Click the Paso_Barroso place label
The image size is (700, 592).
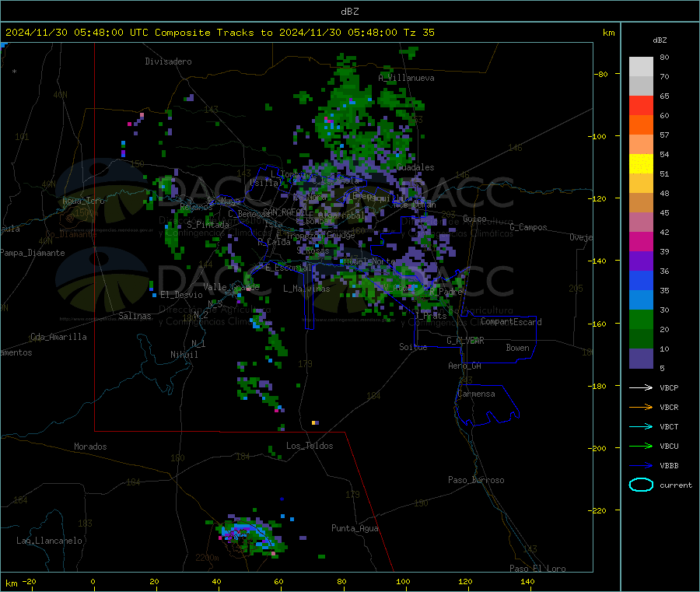coord(476,480)
